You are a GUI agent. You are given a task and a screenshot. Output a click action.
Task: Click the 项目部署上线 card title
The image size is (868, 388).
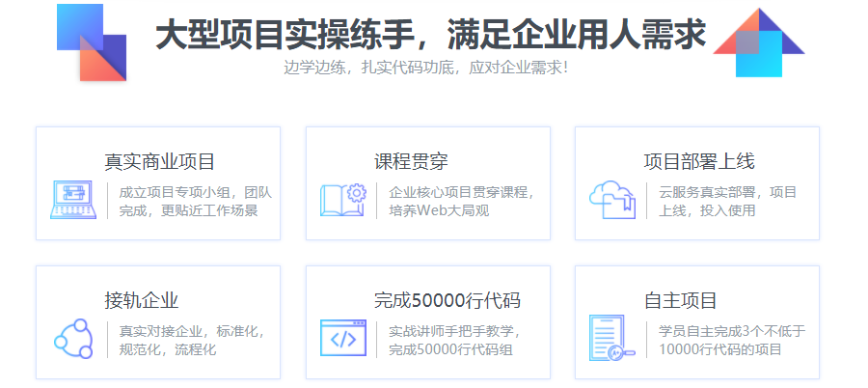click(699, 162)
